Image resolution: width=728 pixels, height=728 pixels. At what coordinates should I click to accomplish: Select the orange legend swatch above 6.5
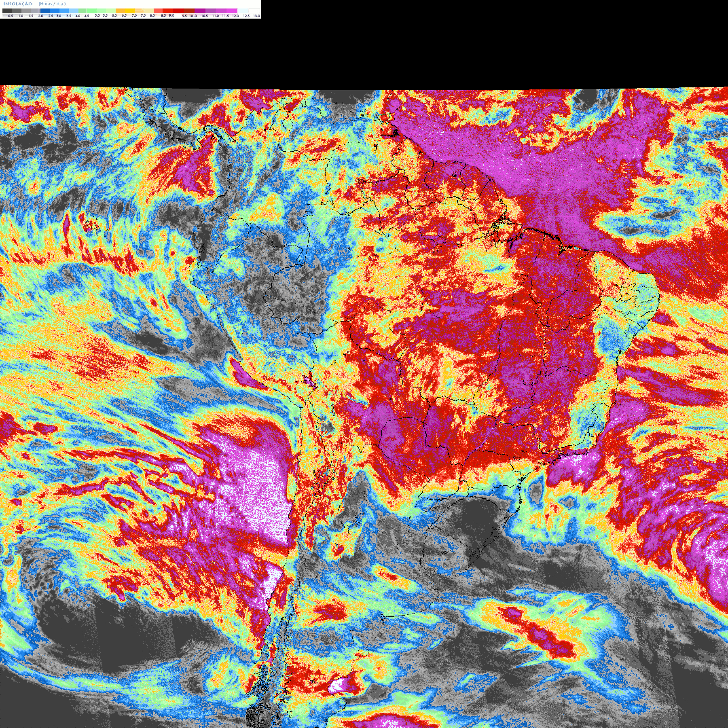(x=121, y=11)
